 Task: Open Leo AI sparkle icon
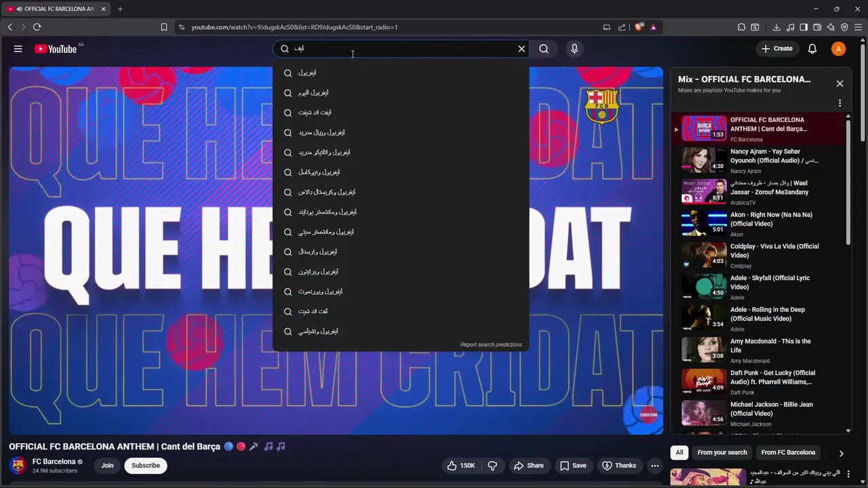click(x=831, y=27)
